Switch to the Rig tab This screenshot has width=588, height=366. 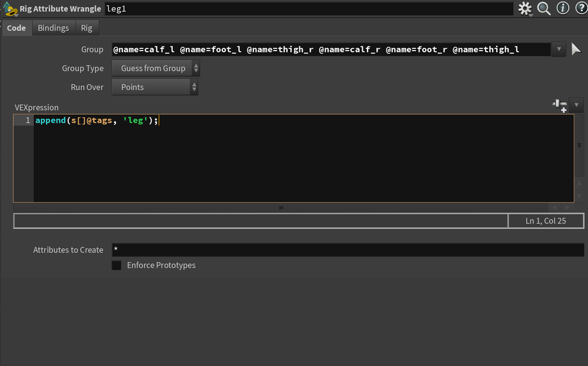pyautogui.click(x=86, y=28)
